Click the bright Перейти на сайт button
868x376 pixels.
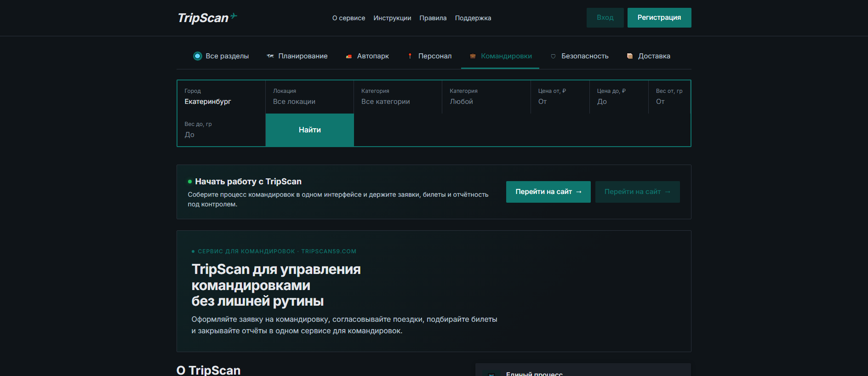pos(548,192)
